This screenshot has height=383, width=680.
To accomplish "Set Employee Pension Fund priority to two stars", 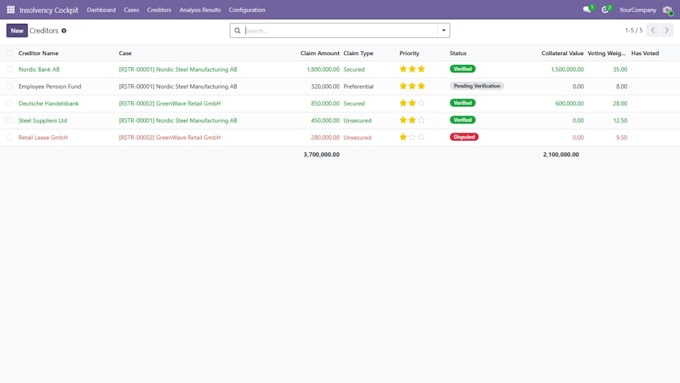I will click(x=412, y=86).
